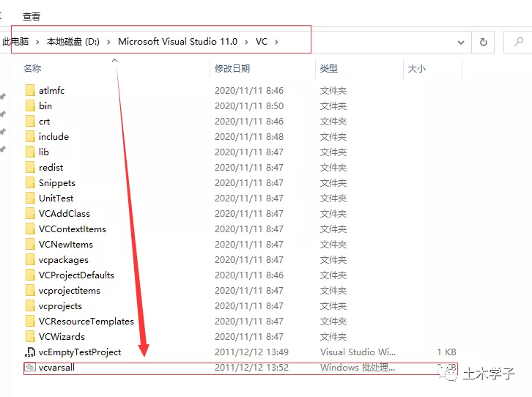The width and height of the screenshot is (532, 397).
Task: Click the vcvarsall file name
Action: 56,368
